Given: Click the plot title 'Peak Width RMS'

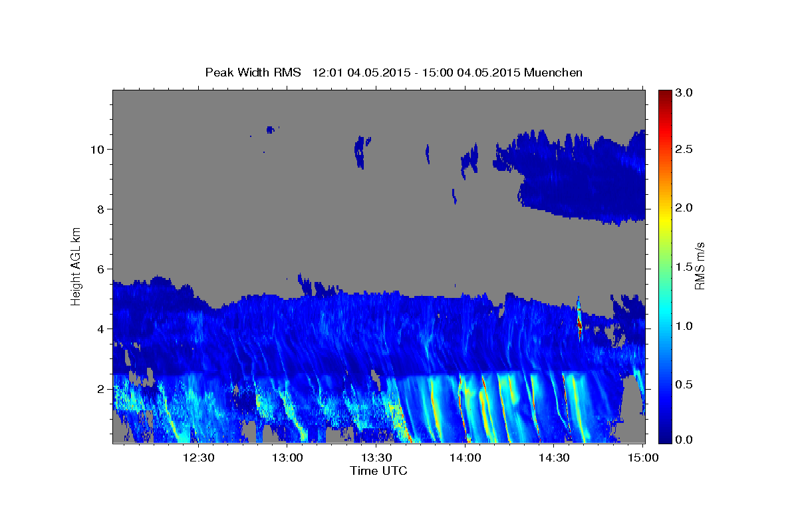Looking at the screenshot, I should point(253,72).
